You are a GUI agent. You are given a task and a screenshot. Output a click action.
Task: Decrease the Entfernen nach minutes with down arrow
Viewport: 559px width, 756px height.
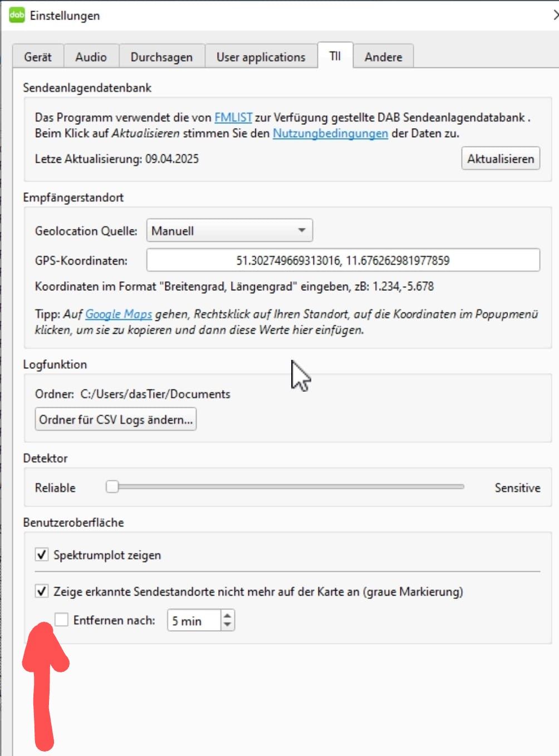point(227,625)
